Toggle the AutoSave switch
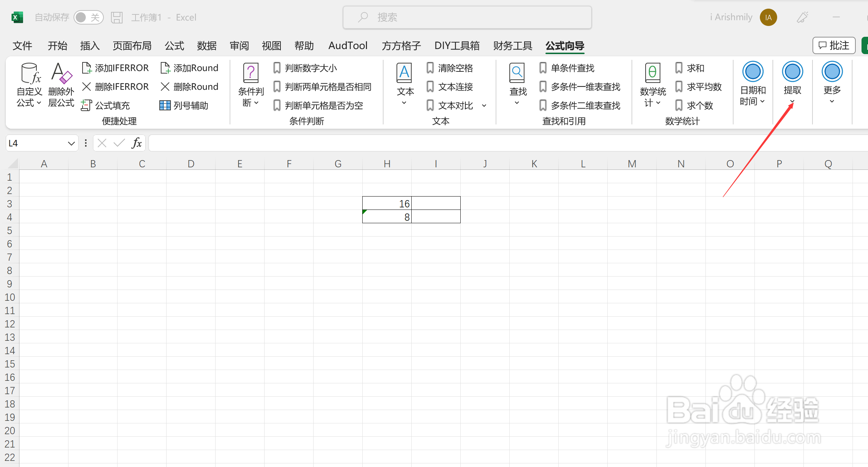Viewport: 868px width, 467px height. [88, 17]
